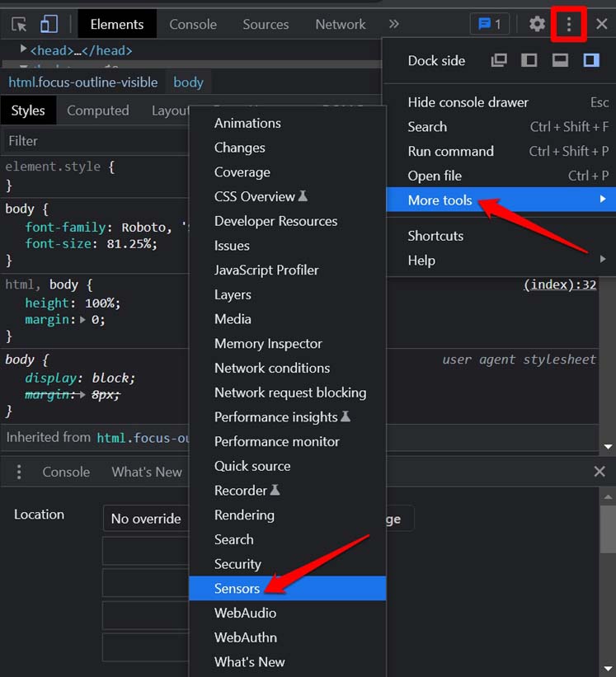Open Performance monitor from submenu
616x677 pixels.
pos(288,442)
